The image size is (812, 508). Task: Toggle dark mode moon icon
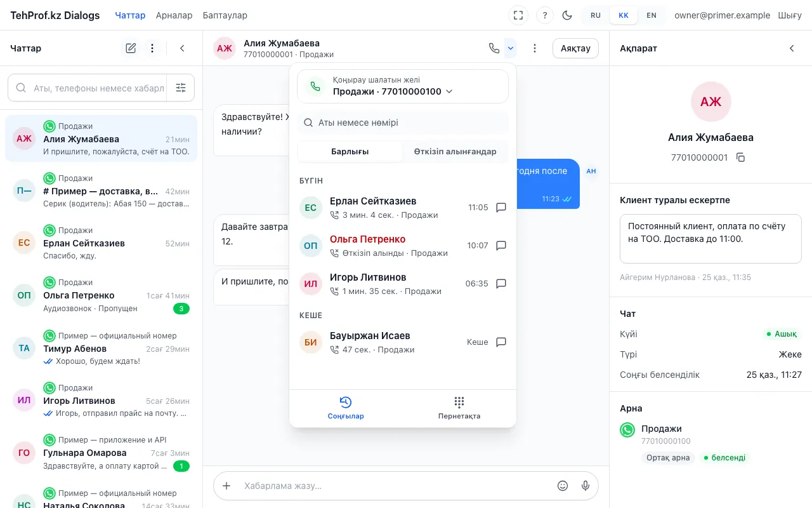point(567,15)
